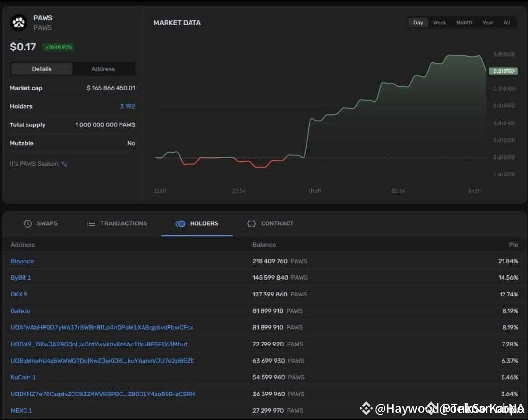Select the Week time range

[x=439, y=22]
